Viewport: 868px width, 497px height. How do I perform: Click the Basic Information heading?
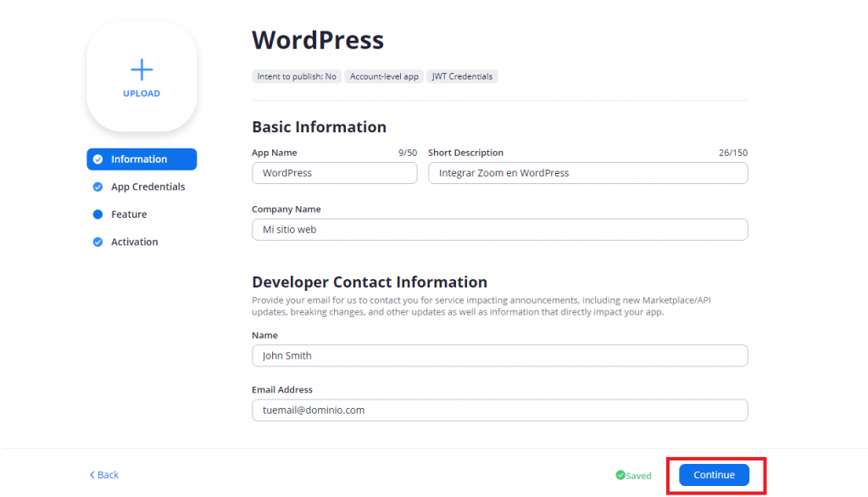tap(320, 127)
